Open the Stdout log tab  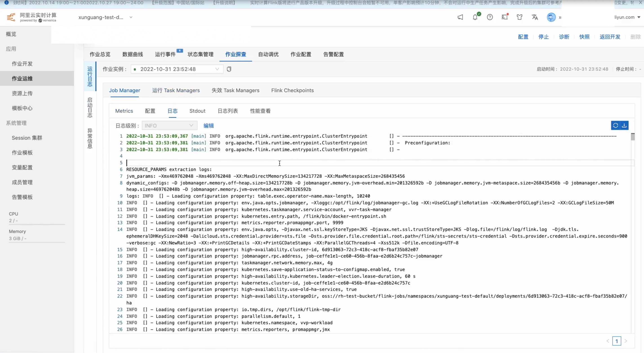point(197,111)
